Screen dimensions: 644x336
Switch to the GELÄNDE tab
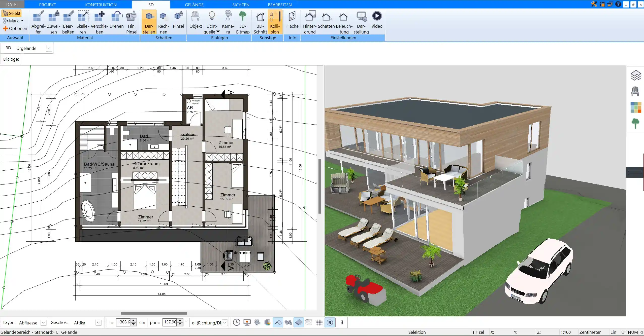coord(194,5)
